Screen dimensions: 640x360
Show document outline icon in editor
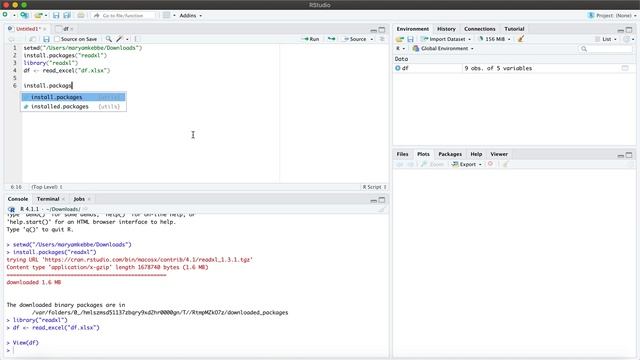(x=382, y=39)
